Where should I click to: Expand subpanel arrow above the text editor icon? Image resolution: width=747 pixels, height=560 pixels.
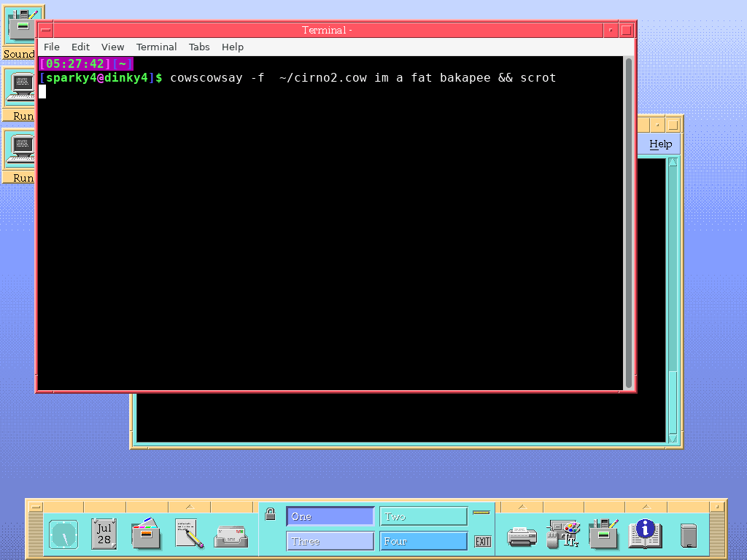[189, 507]
